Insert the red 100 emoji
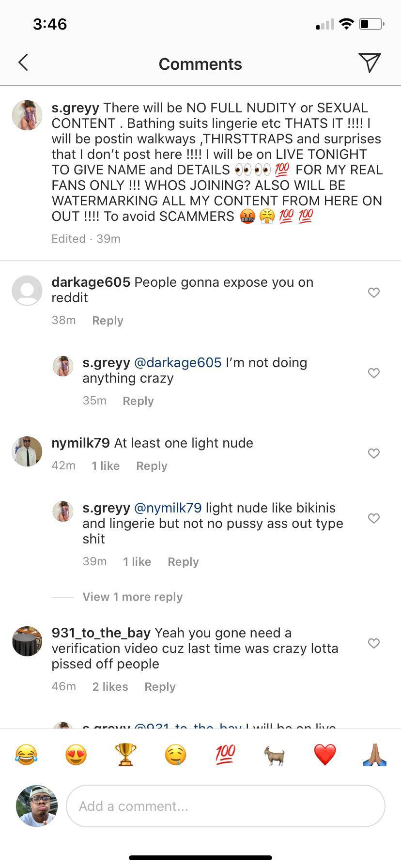The height and width of the screenshot is (868, 401). pos(225,755)
